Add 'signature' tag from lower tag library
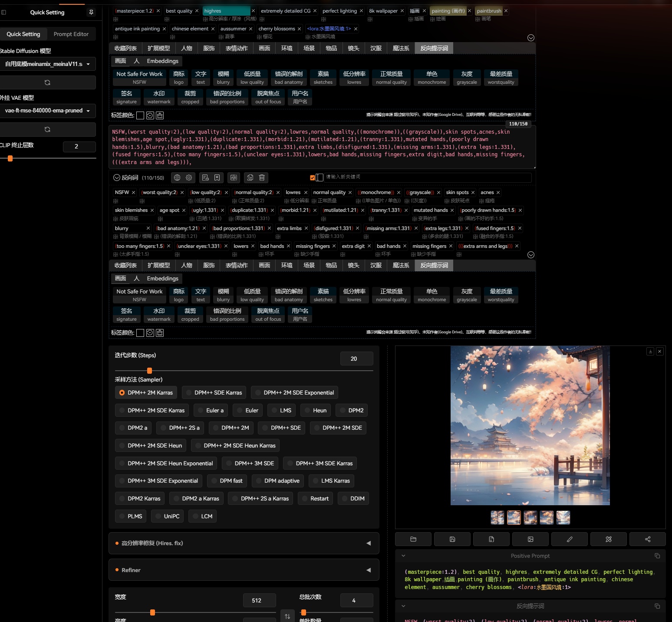The height and width of the screenshot is (622, 672). (x=126, y=315)
